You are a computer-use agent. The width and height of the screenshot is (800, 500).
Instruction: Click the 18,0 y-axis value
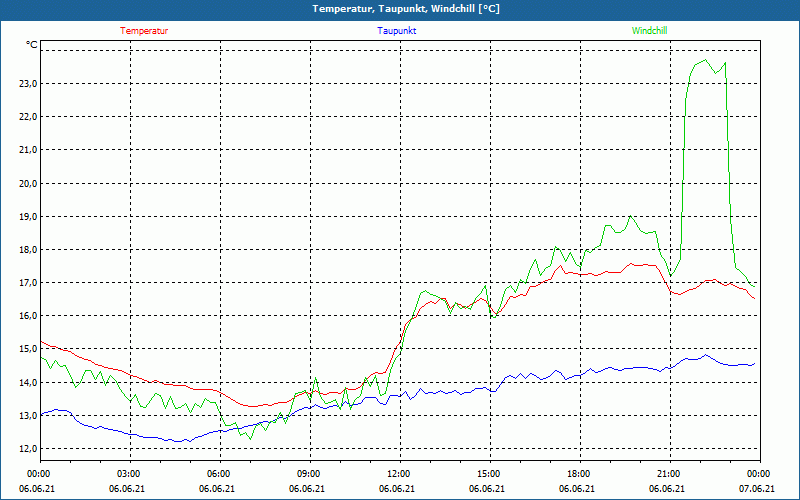point(28,249)
